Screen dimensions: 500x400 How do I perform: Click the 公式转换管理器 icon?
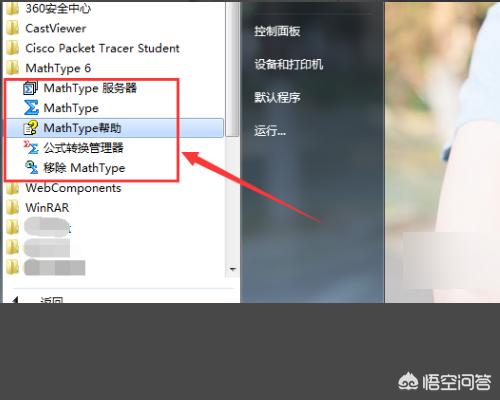pyautogui.click(x=31, y=148)
